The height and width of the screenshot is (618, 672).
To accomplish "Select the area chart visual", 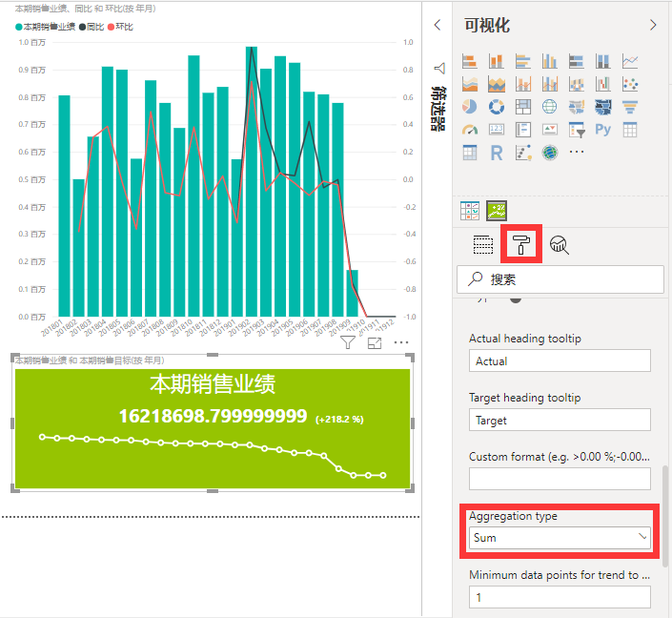I will [x=470, y=84].
